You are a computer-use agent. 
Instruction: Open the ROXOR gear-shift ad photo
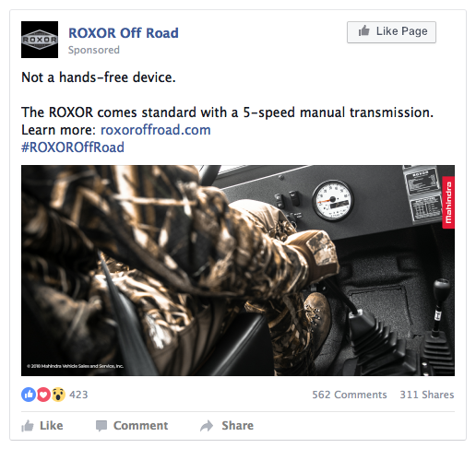pyautogui.click(x=238, y=270)
